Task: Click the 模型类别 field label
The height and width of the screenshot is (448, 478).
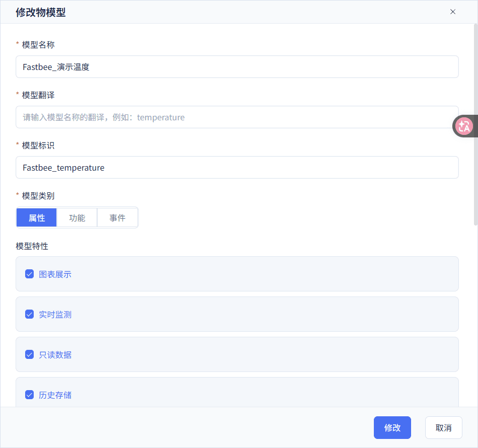Action: pyautogui.click(x=38, y=196)
